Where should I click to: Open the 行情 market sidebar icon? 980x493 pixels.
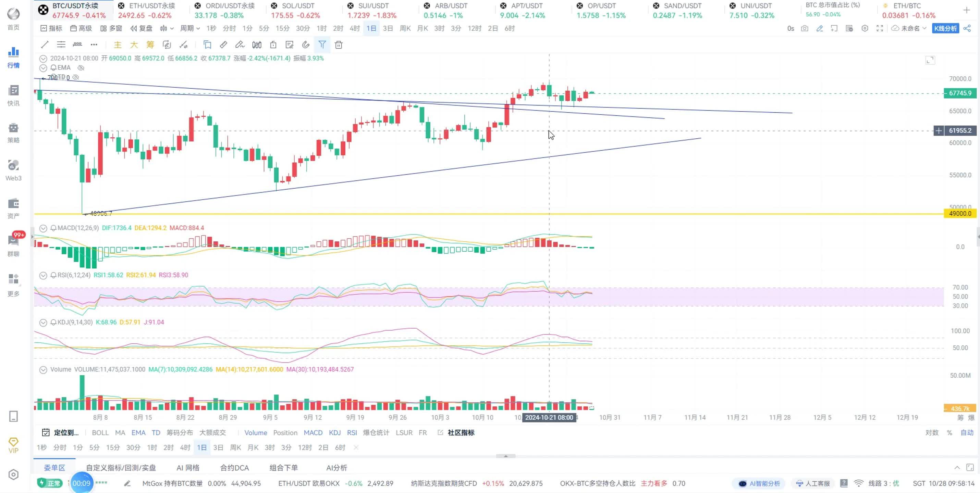tap(13, 58)
